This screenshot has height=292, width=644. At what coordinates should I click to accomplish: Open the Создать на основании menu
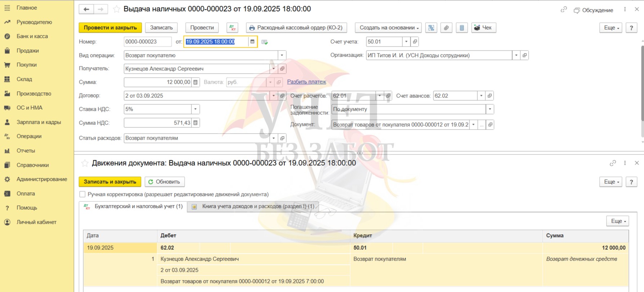388,28
